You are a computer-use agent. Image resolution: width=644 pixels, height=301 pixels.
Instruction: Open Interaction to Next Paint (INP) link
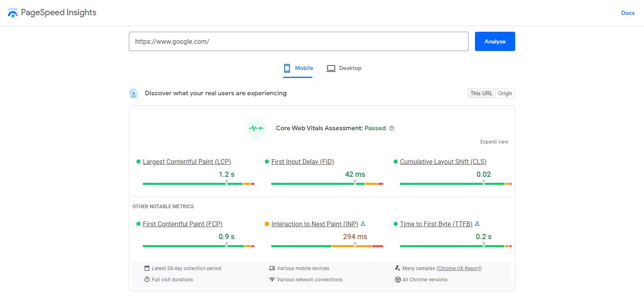coord(315,224)
